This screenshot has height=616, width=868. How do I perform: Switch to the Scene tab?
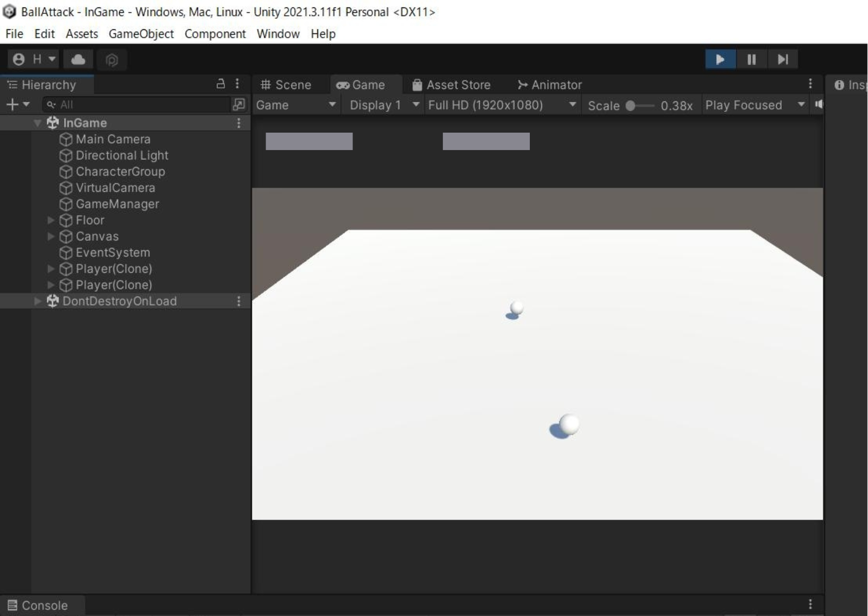point(287,85)
